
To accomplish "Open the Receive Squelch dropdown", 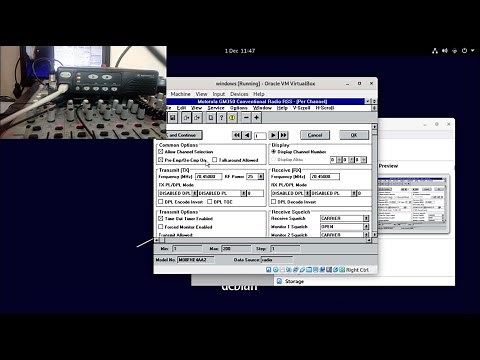I will (366, 218).
